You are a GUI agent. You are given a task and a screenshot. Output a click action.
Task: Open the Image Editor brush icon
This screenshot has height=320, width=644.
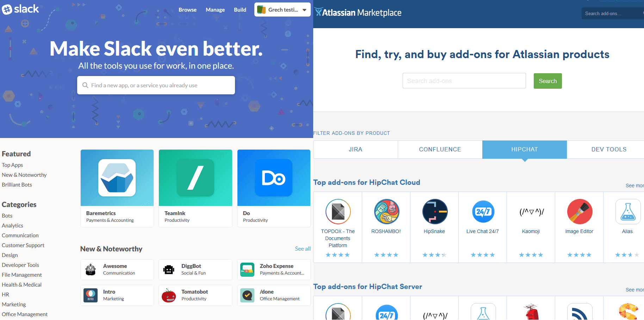tap(580, 212)
